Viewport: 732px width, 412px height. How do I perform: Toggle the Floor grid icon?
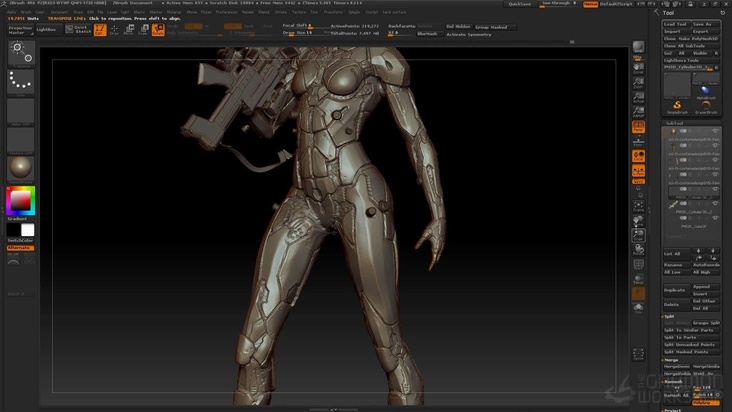[x=638, y=141]
